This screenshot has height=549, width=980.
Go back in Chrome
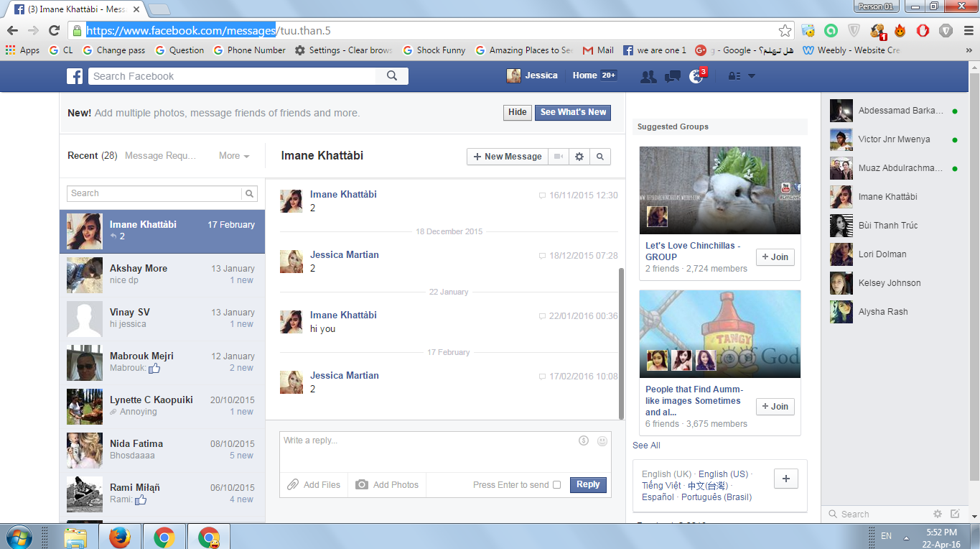coord(12,31)
